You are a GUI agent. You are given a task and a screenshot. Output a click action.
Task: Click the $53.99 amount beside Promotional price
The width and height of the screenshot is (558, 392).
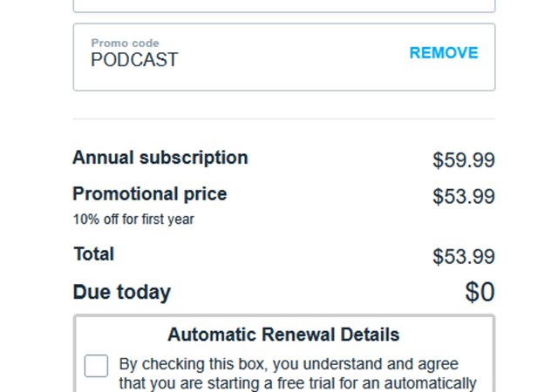[463, 197]
